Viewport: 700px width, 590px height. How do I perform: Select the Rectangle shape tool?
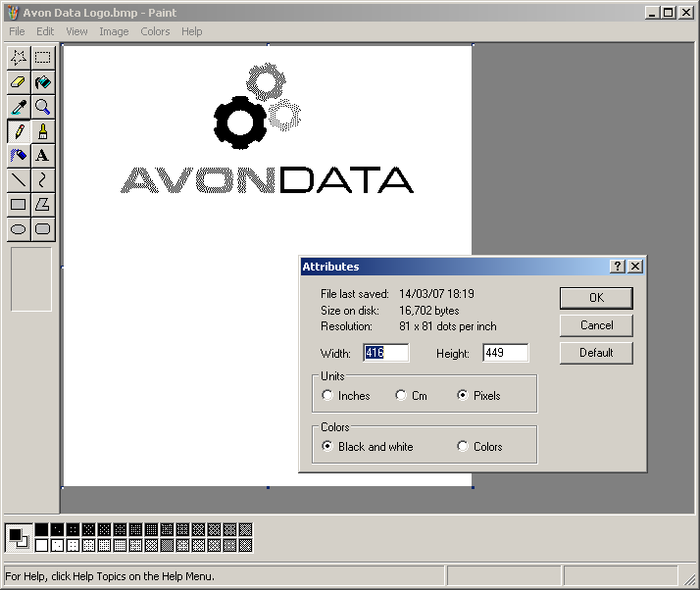pyautogui.click(x=19, y=205)
